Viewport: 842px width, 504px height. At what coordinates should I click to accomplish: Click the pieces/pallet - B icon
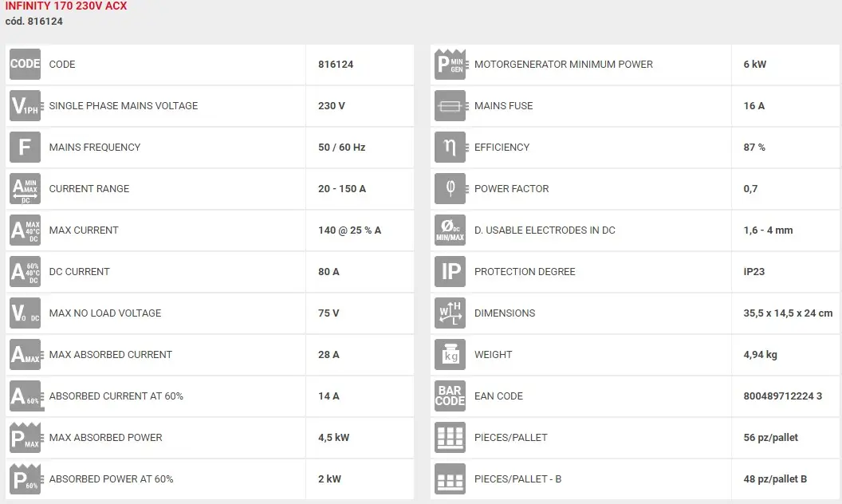(450, 478)
